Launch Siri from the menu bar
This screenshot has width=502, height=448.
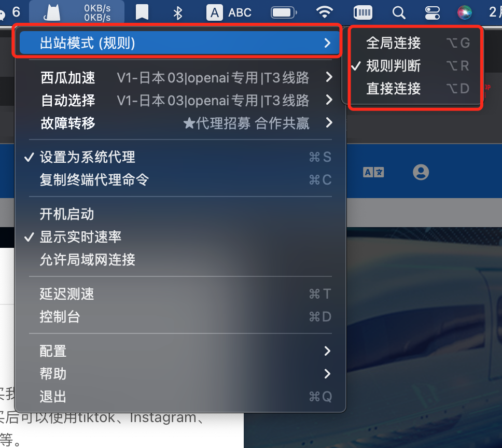point(464,13)
